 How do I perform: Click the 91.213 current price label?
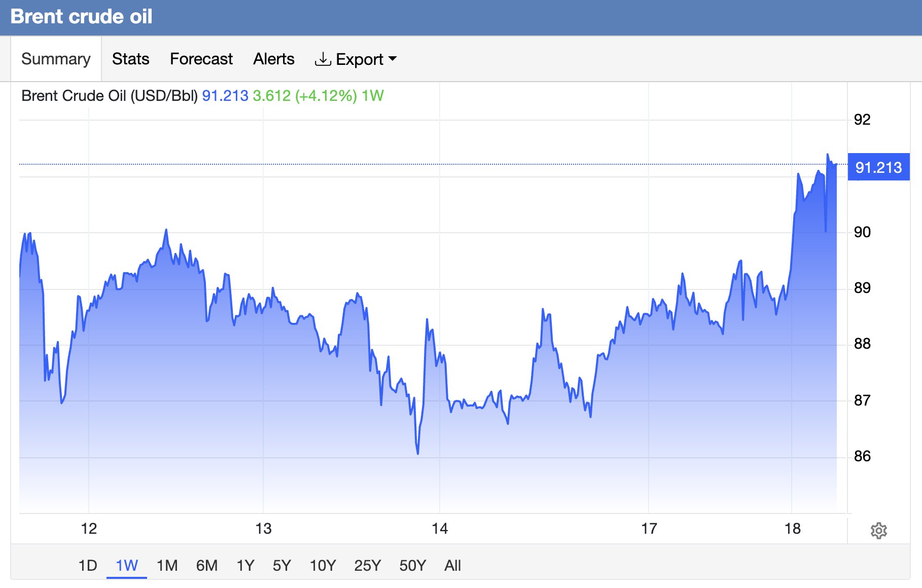878,167
